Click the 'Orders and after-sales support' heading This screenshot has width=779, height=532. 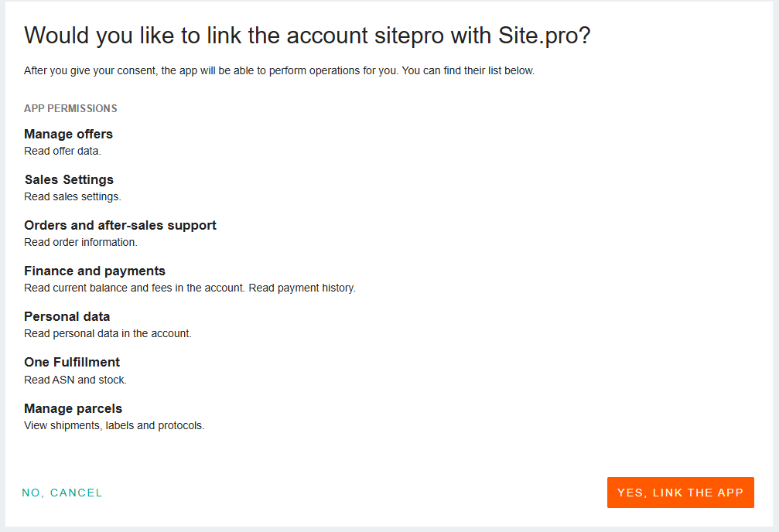pyautogui.click(x=120, y=225)
